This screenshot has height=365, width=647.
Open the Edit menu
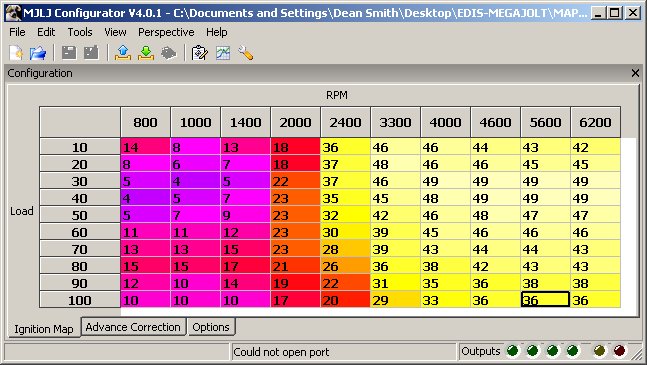pyautogui.click(x=46, y=32)
